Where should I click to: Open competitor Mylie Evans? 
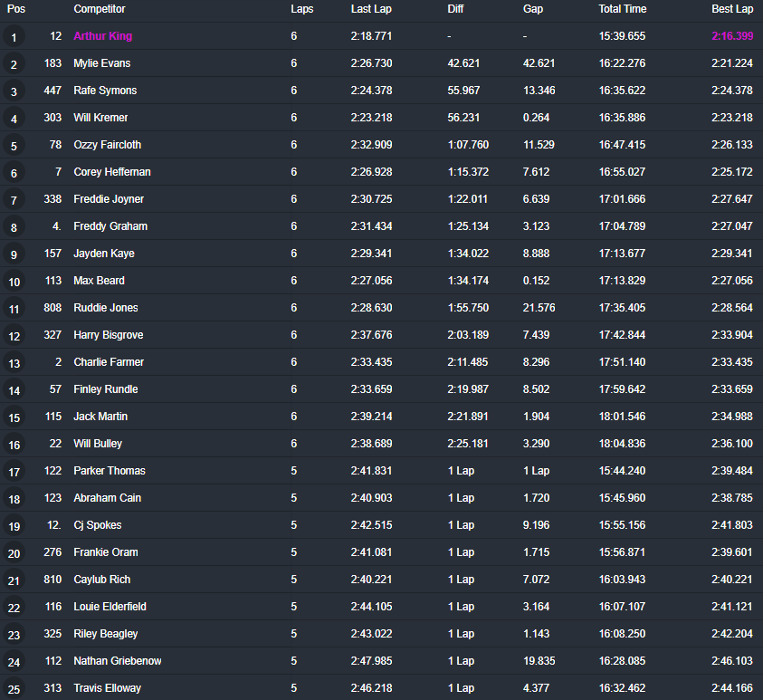[101, 63]
